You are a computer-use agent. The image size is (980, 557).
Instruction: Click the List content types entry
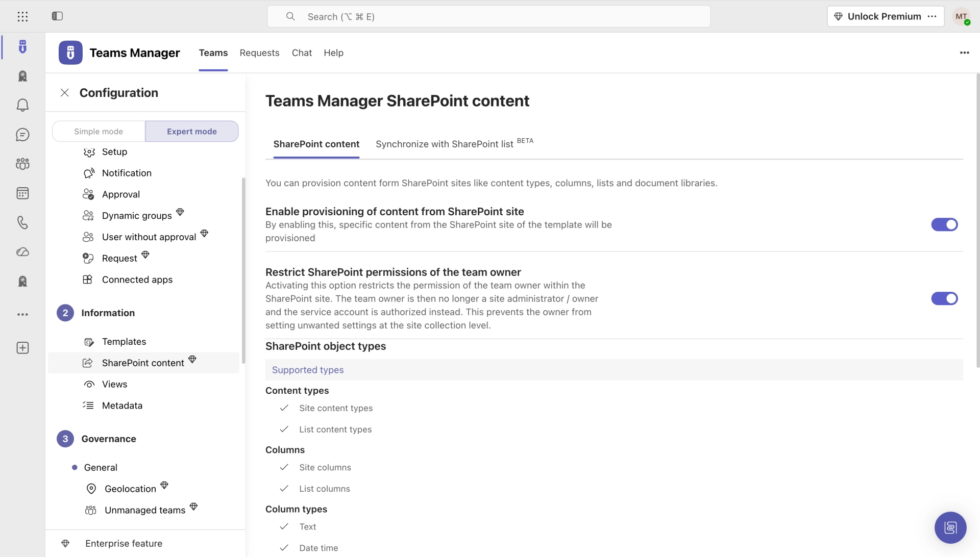(x=335, y=429)
